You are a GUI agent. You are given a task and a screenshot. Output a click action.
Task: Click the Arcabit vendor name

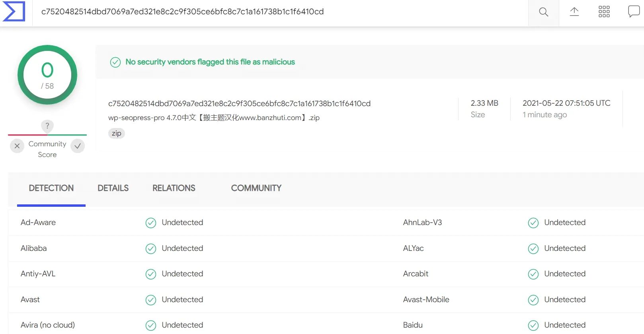(416, 274)
